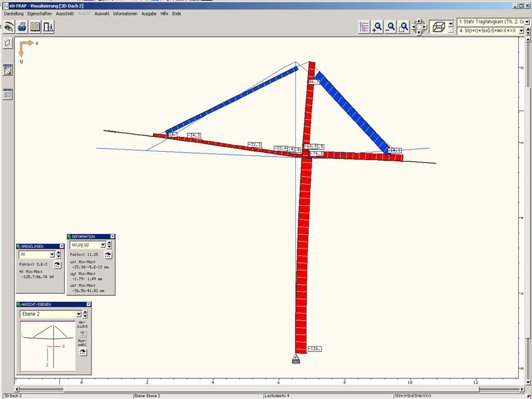This screenshot has height=399, width=532.
Task: Click the zoom in magnifier icon
Action: click(x=377, y=27)
